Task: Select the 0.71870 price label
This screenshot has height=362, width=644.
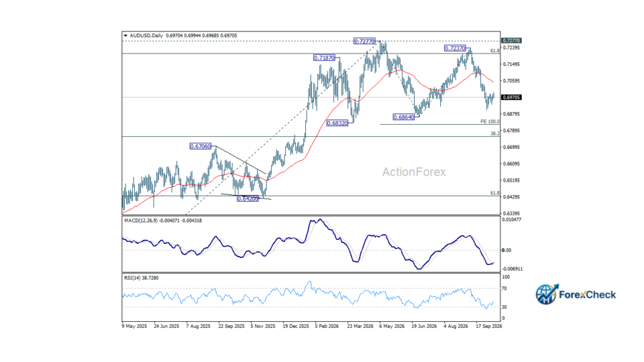Action: tap(324, 58)
